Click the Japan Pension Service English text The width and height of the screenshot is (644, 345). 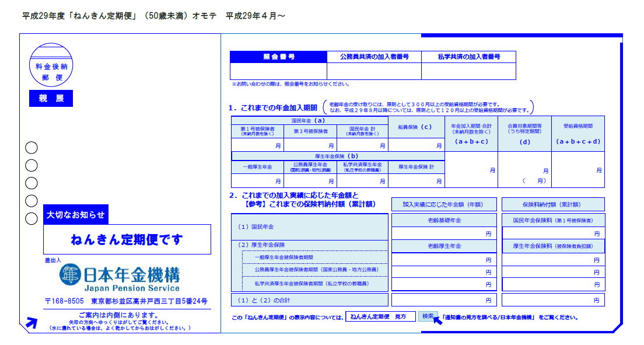[x=132, y=288]
